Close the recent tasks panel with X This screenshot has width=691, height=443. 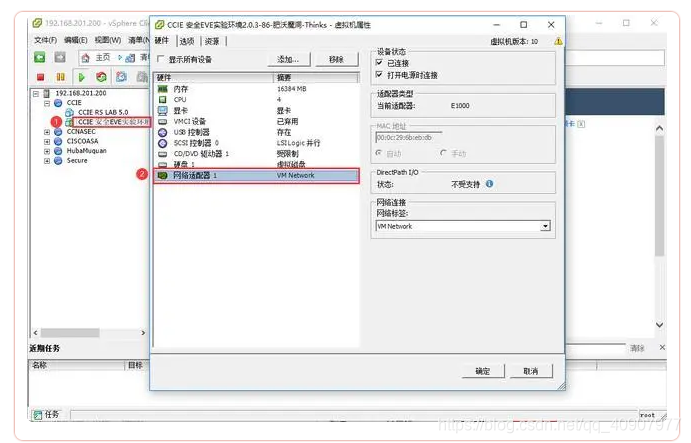(662, 348)
